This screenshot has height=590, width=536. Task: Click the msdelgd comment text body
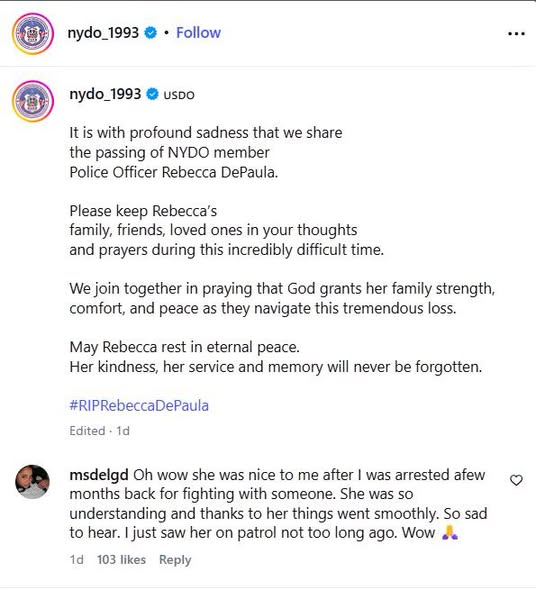tap(278, 504)
